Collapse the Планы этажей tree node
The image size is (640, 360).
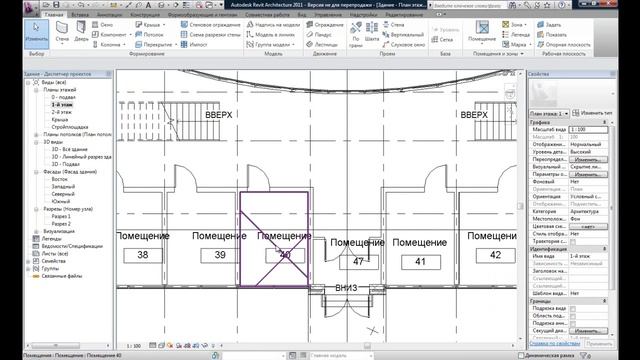tap(36, 90)
